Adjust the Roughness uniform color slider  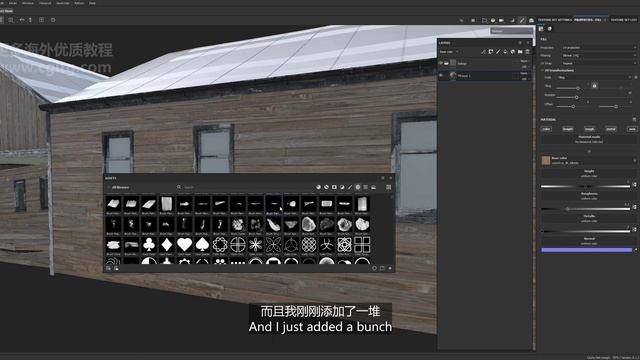585,209
